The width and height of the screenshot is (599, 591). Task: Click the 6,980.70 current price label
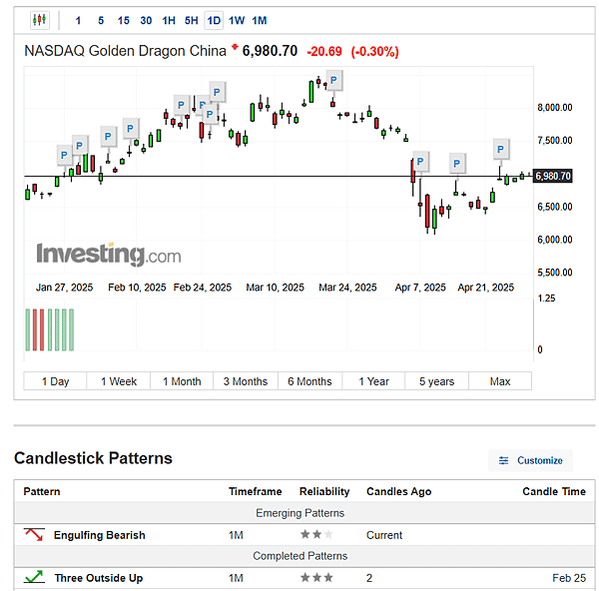coord(552,176)
